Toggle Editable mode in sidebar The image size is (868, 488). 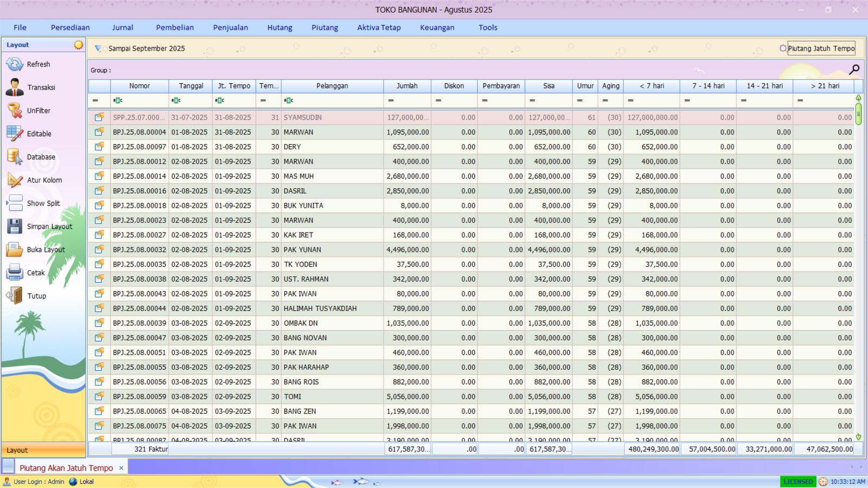click(14, 133)
